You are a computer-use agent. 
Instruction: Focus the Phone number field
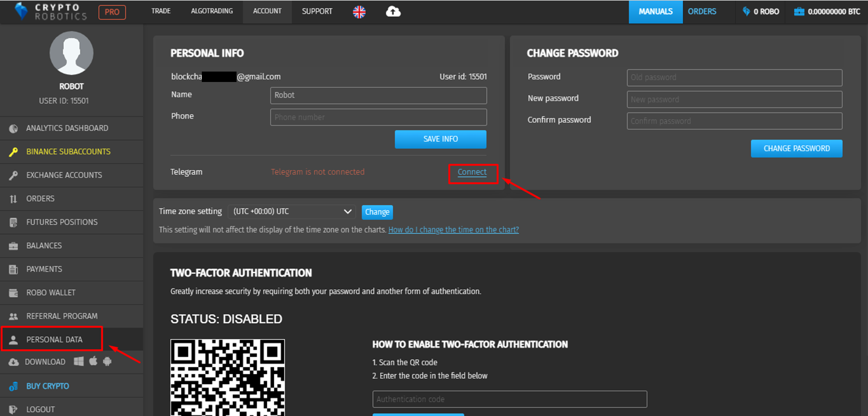coord(378,117)
